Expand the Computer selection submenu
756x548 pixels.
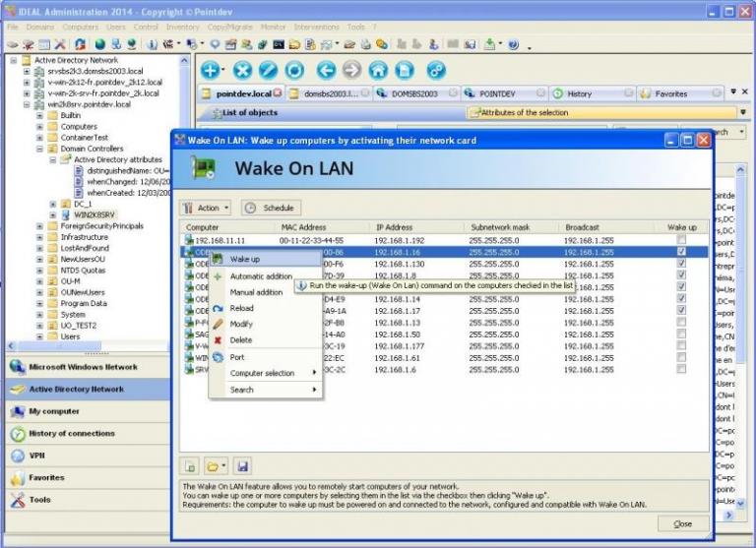[x=266, y=373]
